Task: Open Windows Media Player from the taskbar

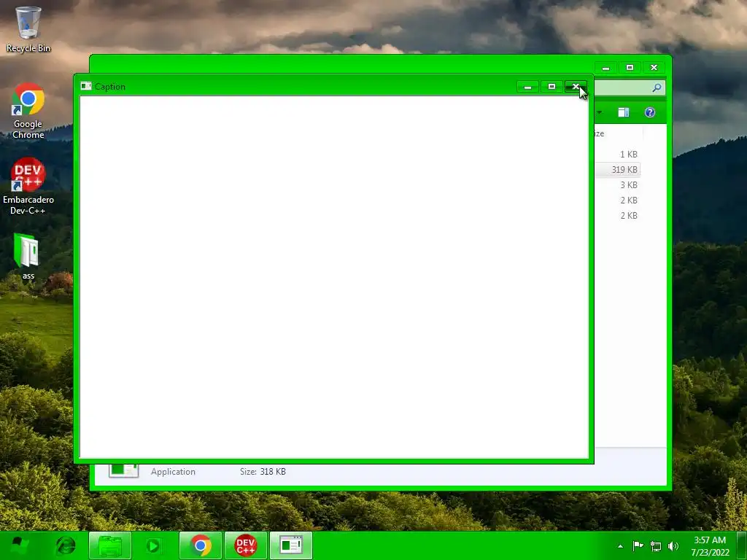Action: [x=153, y=545]
